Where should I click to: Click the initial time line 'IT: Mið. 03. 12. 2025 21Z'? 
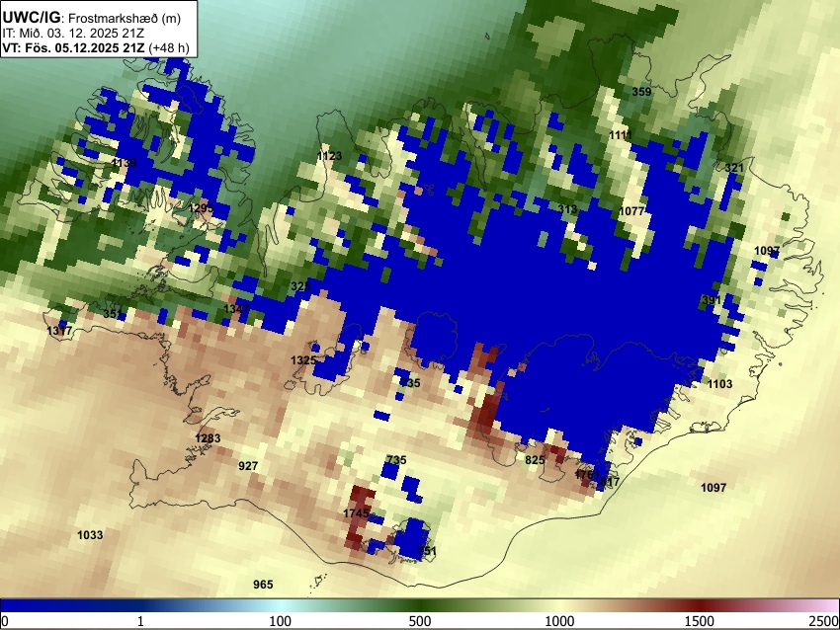pyautogui.click(x=73, y=34)
